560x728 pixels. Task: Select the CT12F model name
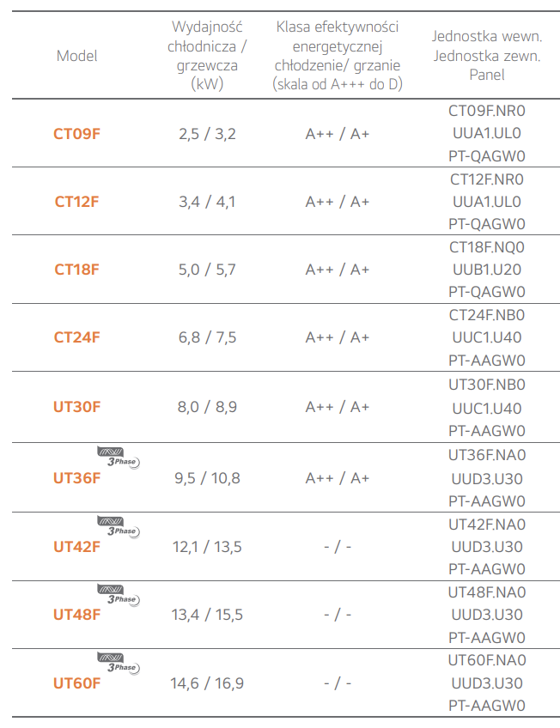pos(76,202)
